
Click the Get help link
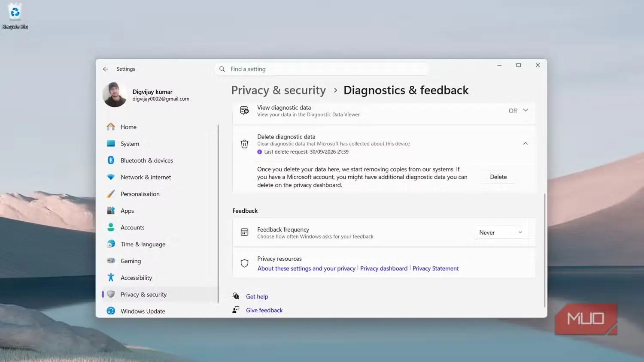(x=257, y=296)
